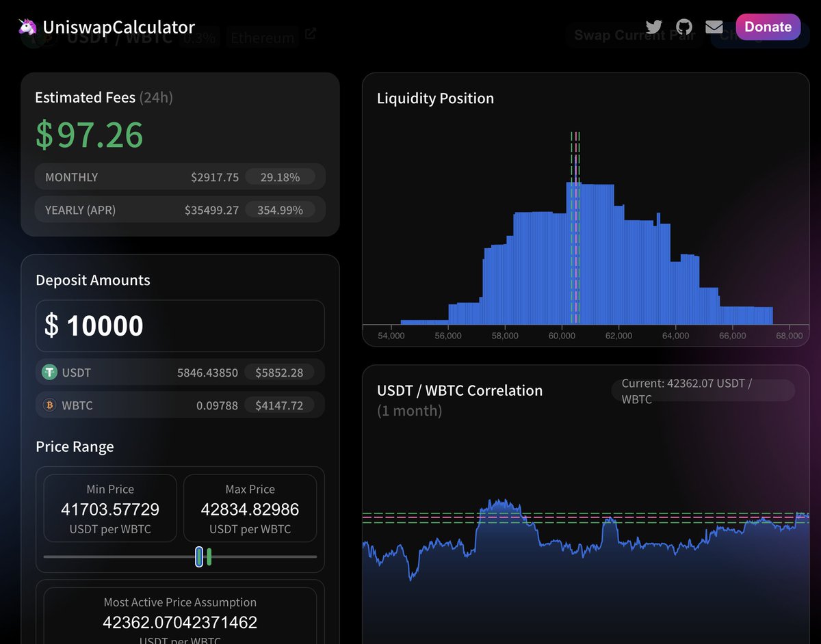Click the Min Price value 41703.57729
This screenshot has height=644, width=821.
click(x=110, y=509)
